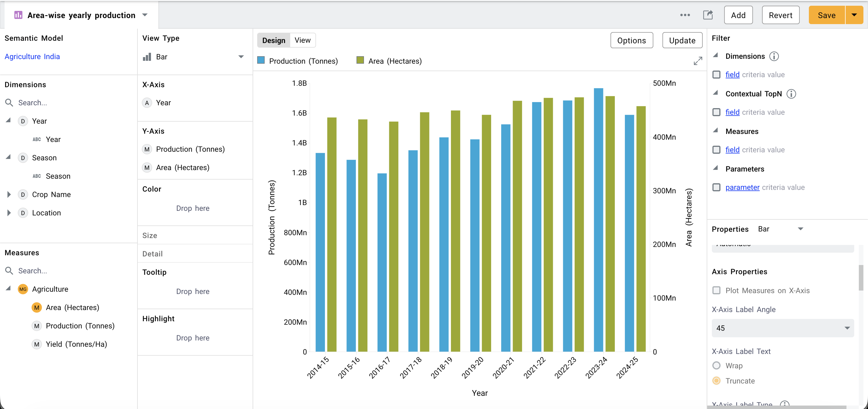
Task: Open the Agriculture India semantic model link
Action: tap(32, 57)
